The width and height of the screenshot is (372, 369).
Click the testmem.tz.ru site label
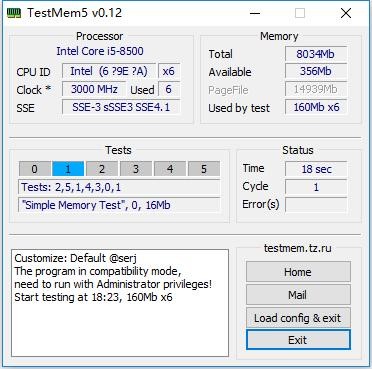point(298,248)
